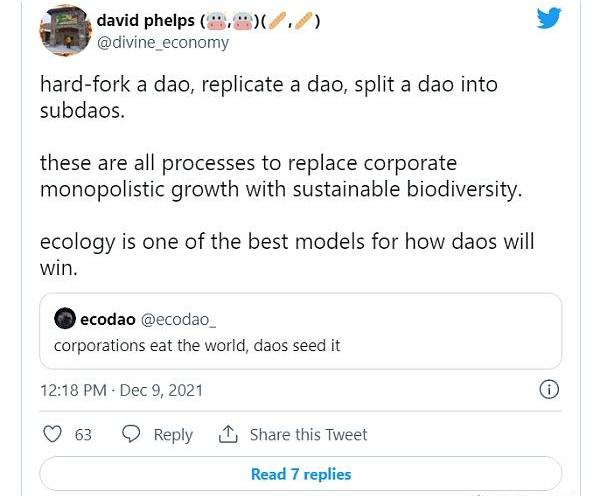Click the 63 likes count
The height and width of the screenshot is (496, 600).
click(83, 434)
